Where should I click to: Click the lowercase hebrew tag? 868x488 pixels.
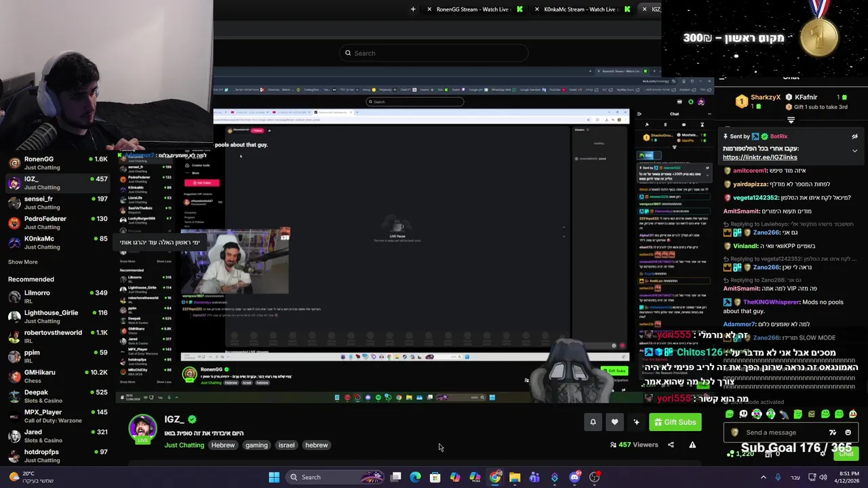click(317, 445)
